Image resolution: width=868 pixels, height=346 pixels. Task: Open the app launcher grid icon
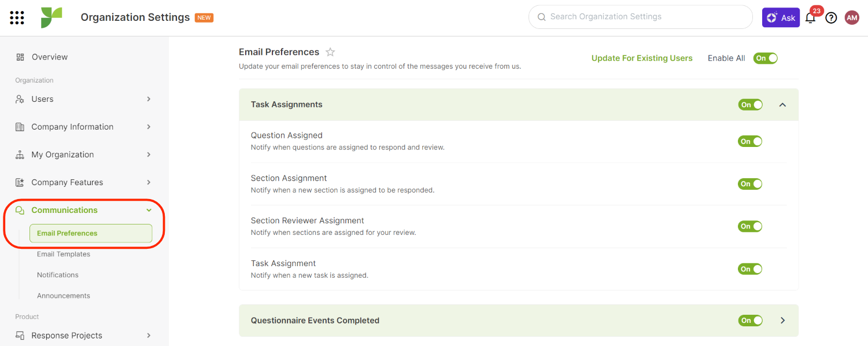[17, 17]
